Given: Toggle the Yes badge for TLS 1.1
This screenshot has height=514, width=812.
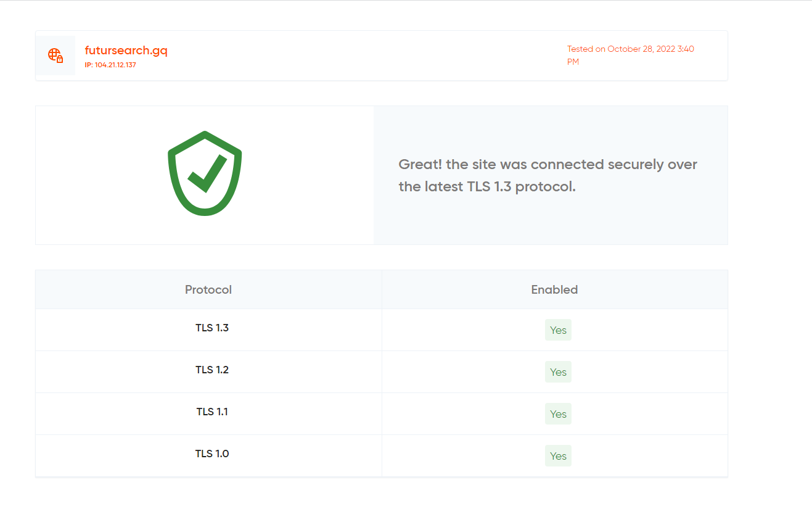Looking at the screenshot, I should point(557,413).
